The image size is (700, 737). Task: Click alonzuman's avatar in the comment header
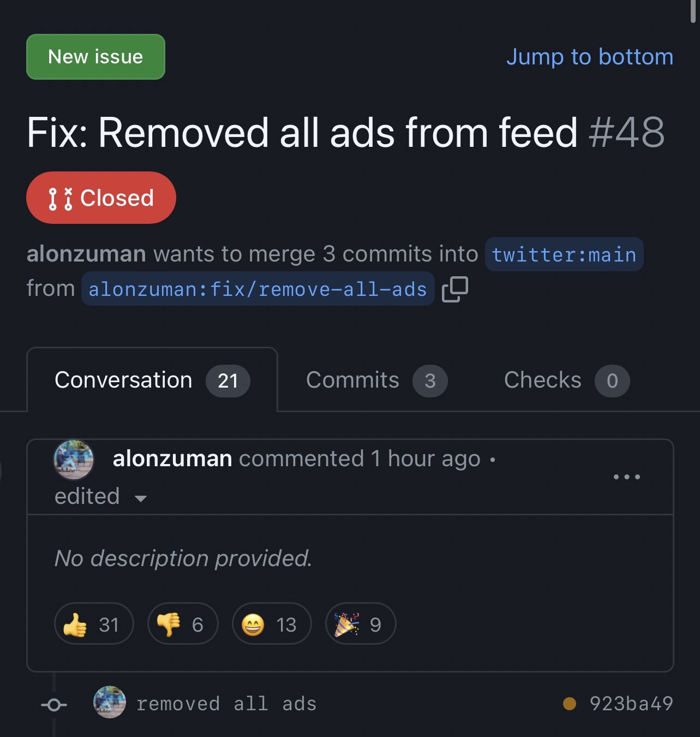coord(74,460)
